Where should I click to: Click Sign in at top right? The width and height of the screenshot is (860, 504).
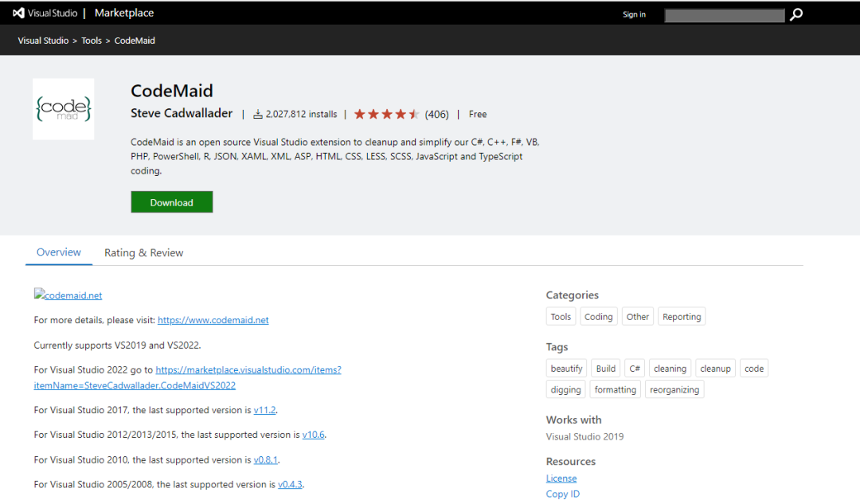(x=634, y=14)
